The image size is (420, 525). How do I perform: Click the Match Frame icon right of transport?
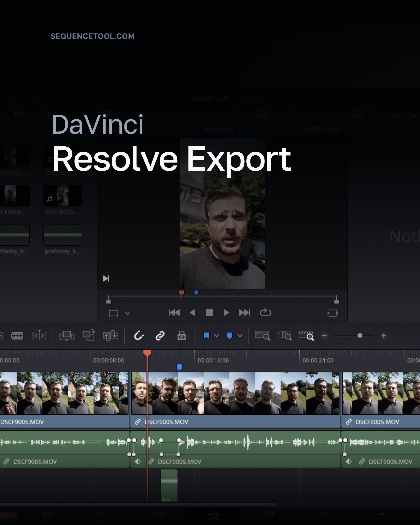332,313
